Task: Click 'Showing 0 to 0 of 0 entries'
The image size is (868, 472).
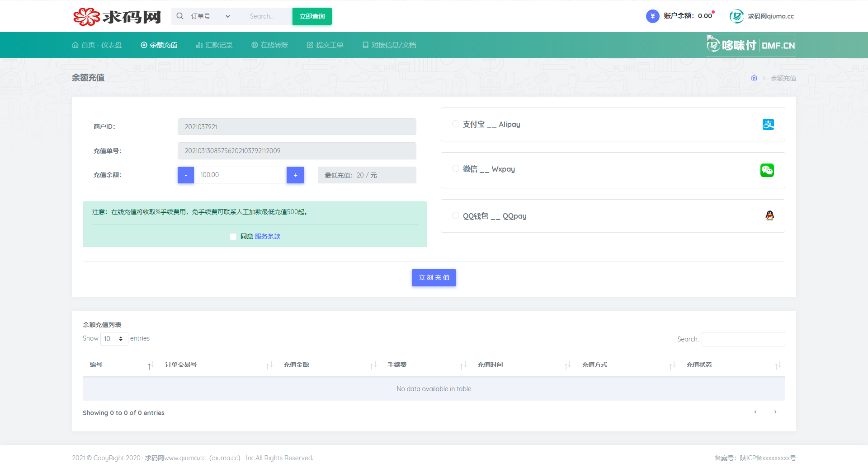Action: 123,413
